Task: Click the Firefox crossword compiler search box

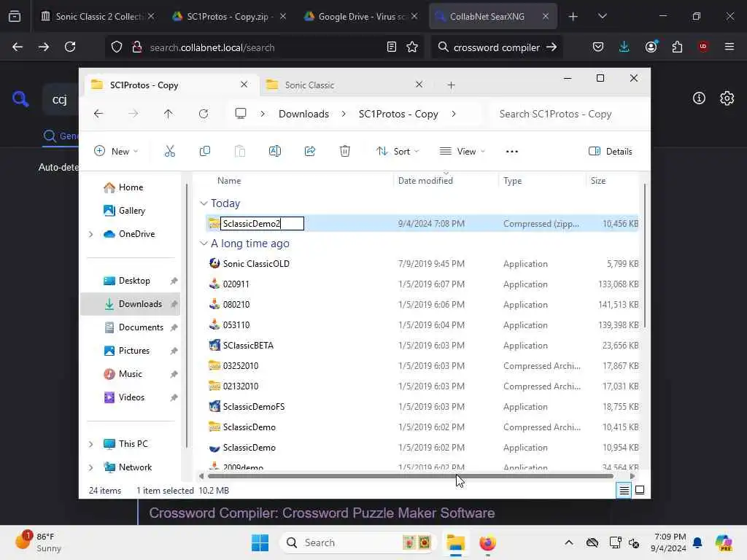Action: [496, 47]
